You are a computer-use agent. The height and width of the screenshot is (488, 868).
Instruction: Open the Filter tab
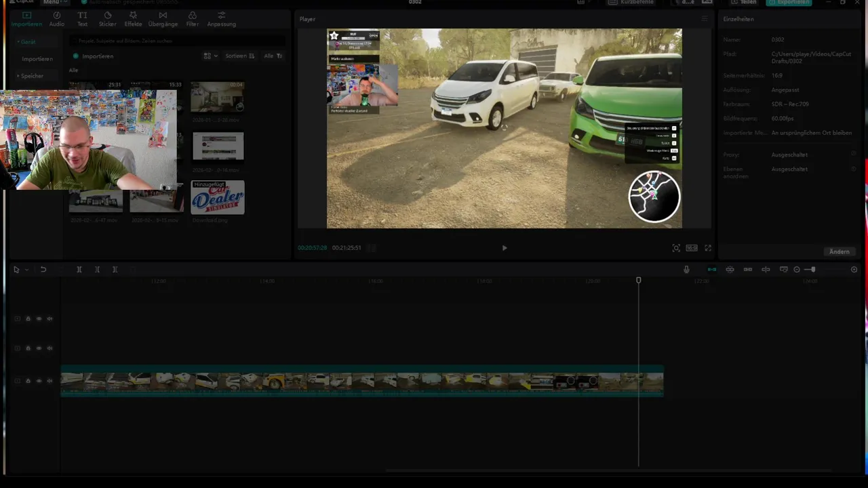(x=193, y=19)
